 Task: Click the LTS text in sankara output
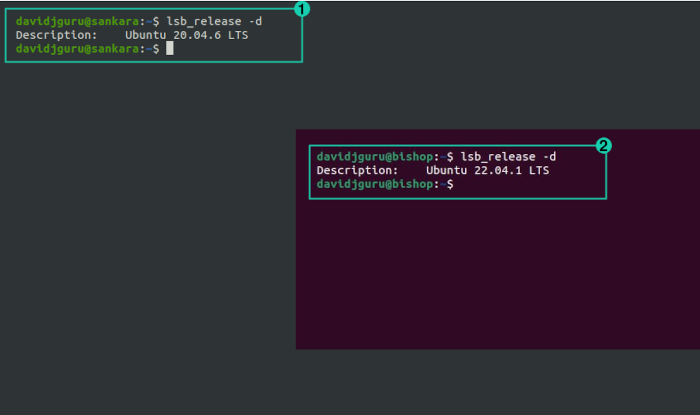click(238, 35)
